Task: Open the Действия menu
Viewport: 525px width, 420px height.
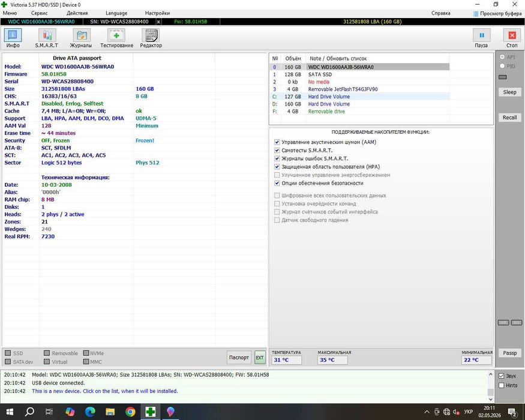Action: 77,13
